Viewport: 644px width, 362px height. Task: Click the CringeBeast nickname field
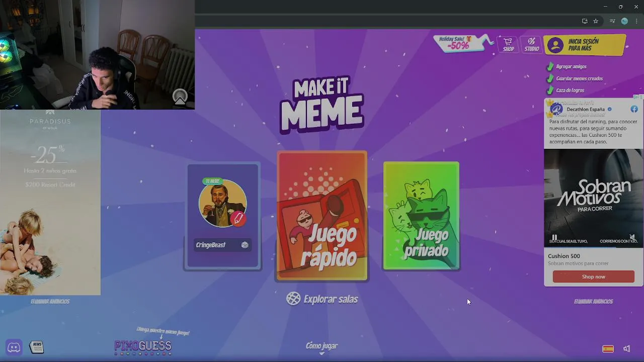click(x=222, y=245)
